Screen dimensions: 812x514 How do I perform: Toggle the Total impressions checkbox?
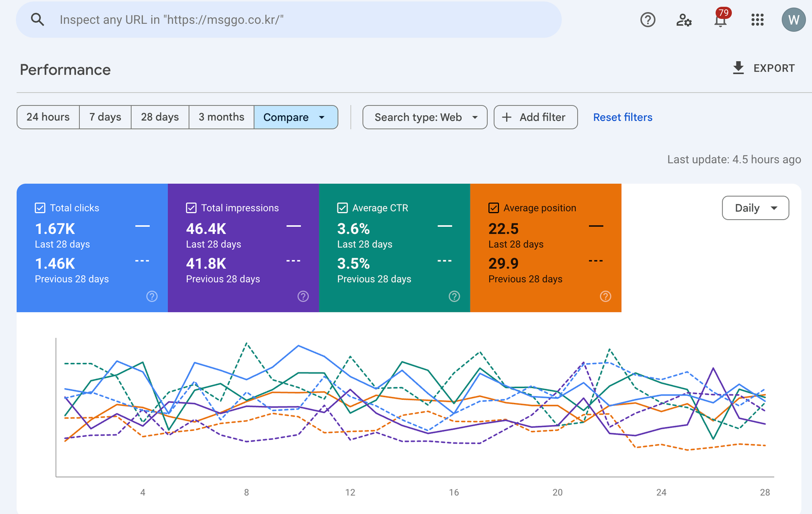click(x=191, y=208)
